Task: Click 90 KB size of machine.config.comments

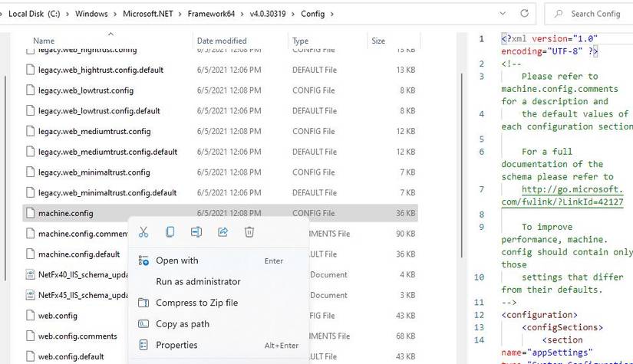Action: pos(405,234)
